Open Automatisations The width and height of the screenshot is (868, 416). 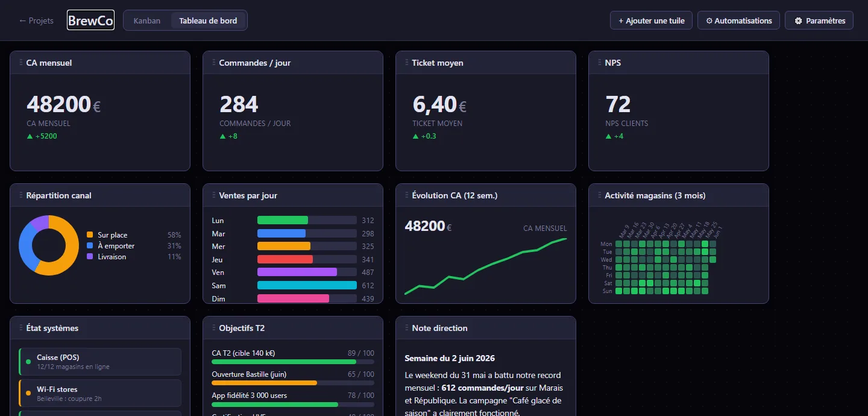click(x=738, y=20)
